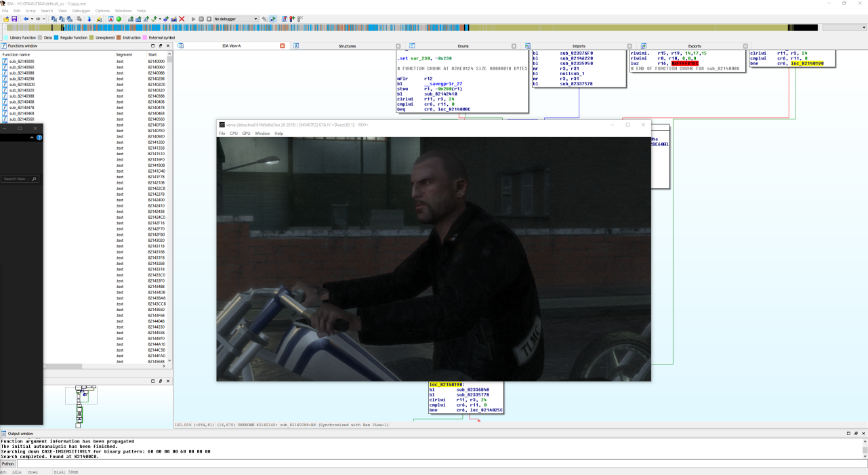The height and width of the screenshot is (475, 868).
Task: Click the function icon beside sub_82140298
Action: coord(5,79)
